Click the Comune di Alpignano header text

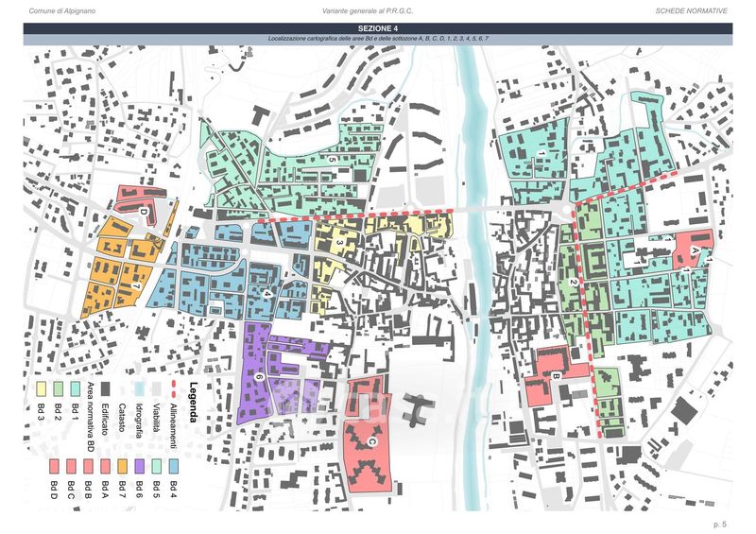click(61, 9)
